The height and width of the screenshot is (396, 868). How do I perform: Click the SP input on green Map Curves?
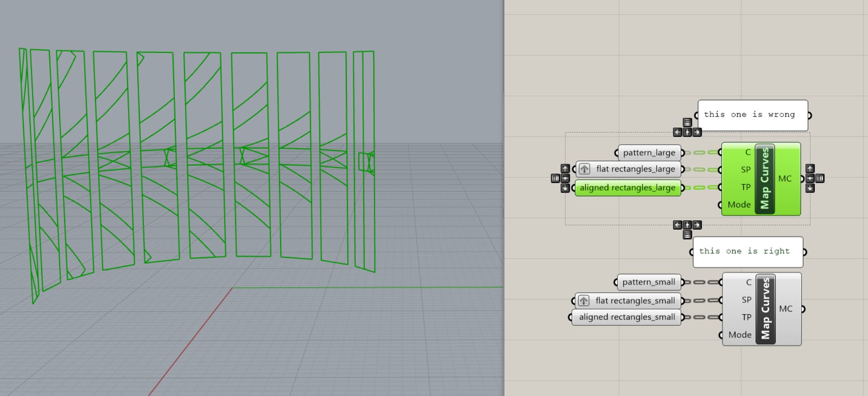click(x=745, y=170)
